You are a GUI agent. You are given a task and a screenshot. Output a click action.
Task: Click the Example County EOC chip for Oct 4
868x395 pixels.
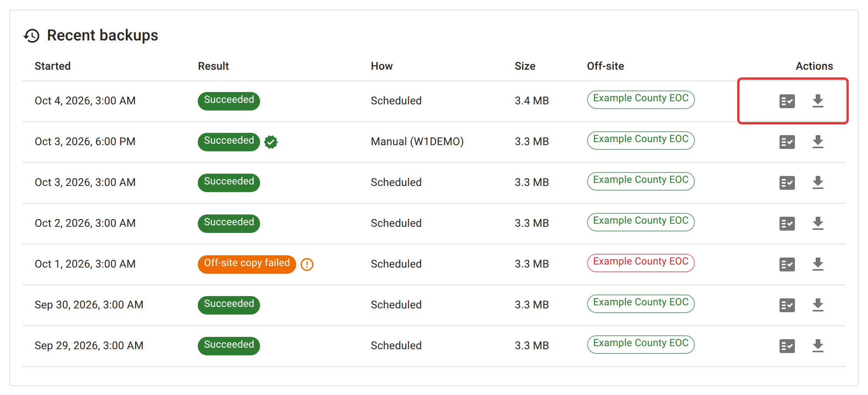tap(641, 99)
